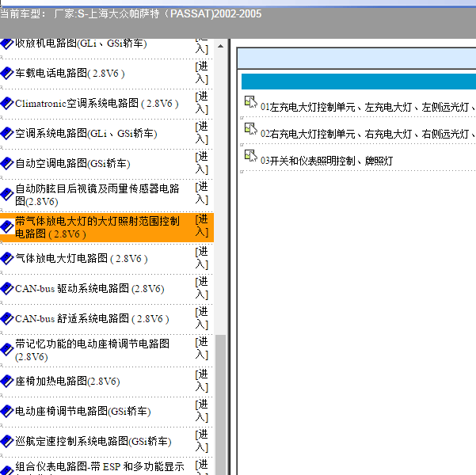The width and height of the screenshot is (476, 475).
Task: Click the current vehicle model header text
Action: 131,13
